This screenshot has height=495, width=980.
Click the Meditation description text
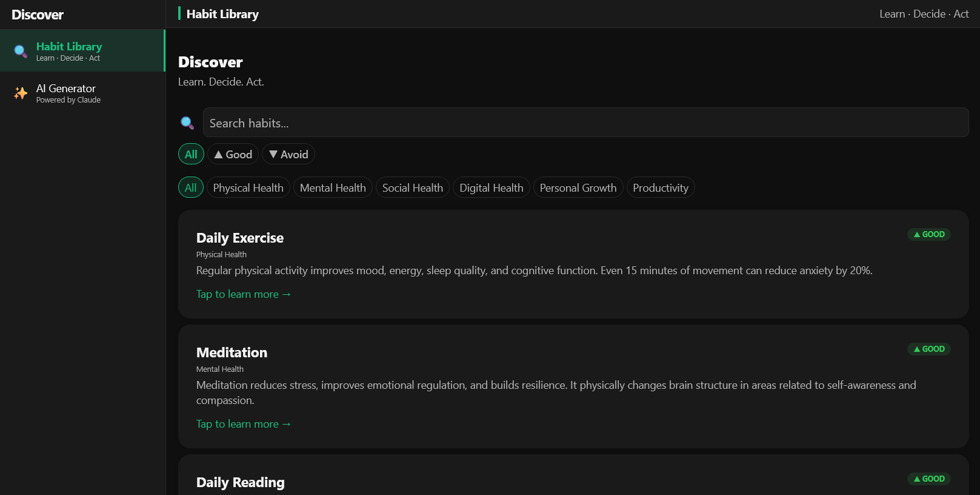click(x=556, y=392)
